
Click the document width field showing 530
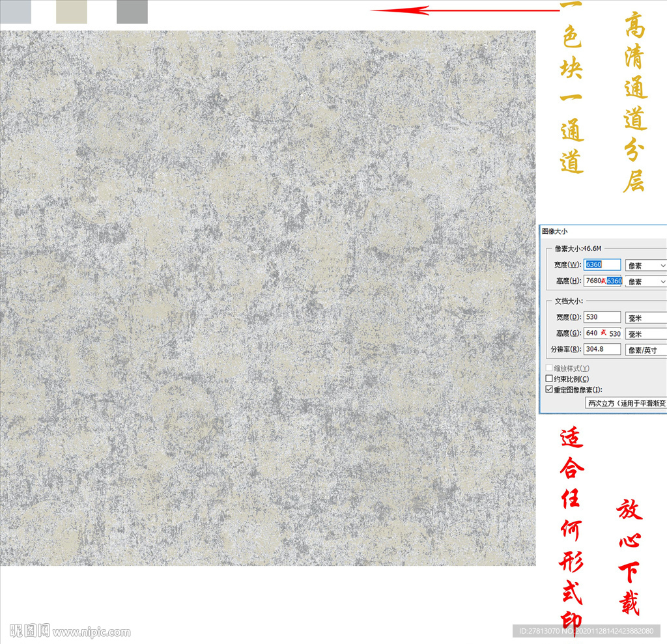tap(602, 317)
